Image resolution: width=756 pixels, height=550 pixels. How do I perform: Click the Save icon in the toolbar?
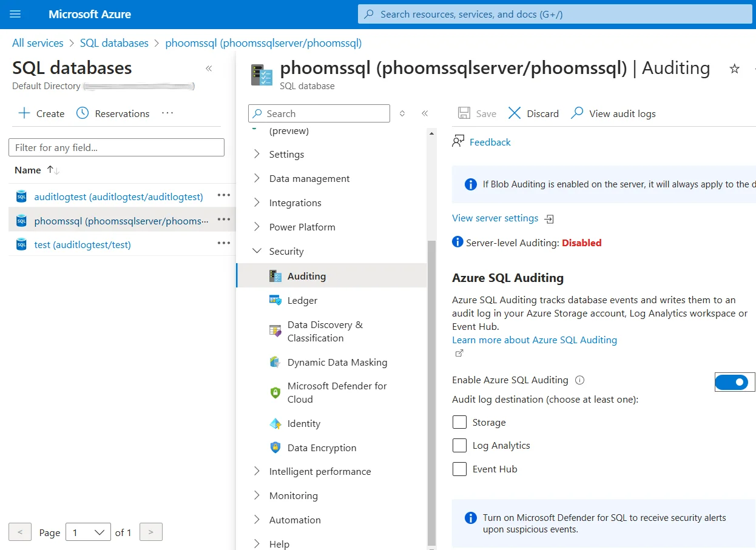tap(477, 113)
